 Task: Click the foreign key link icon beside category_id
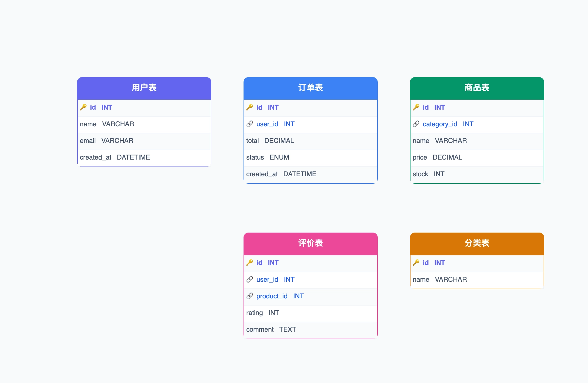(x=416, y=124)
